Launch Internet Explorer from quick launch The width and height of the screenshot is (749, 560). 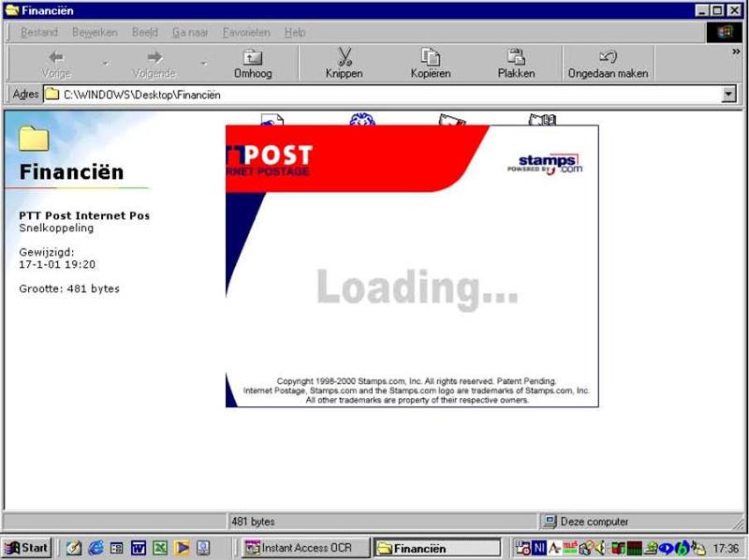click(95, 548)
